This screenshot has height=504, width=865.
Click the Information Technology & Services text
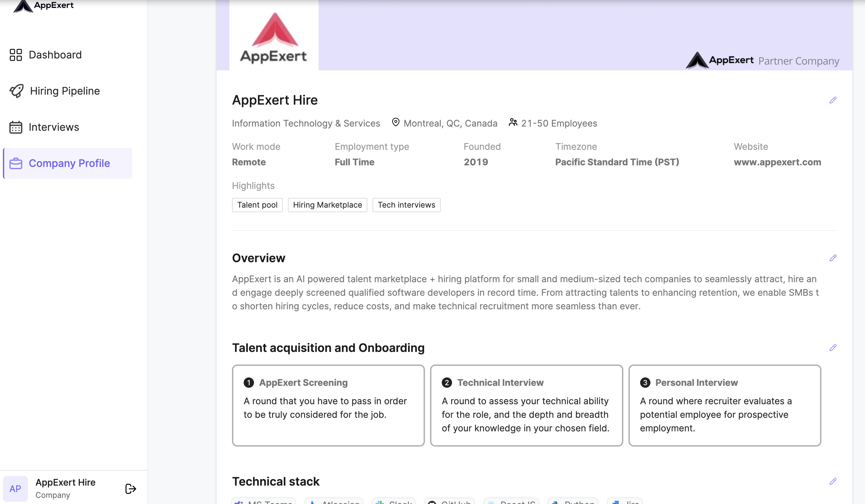click(x=306, y=124)
